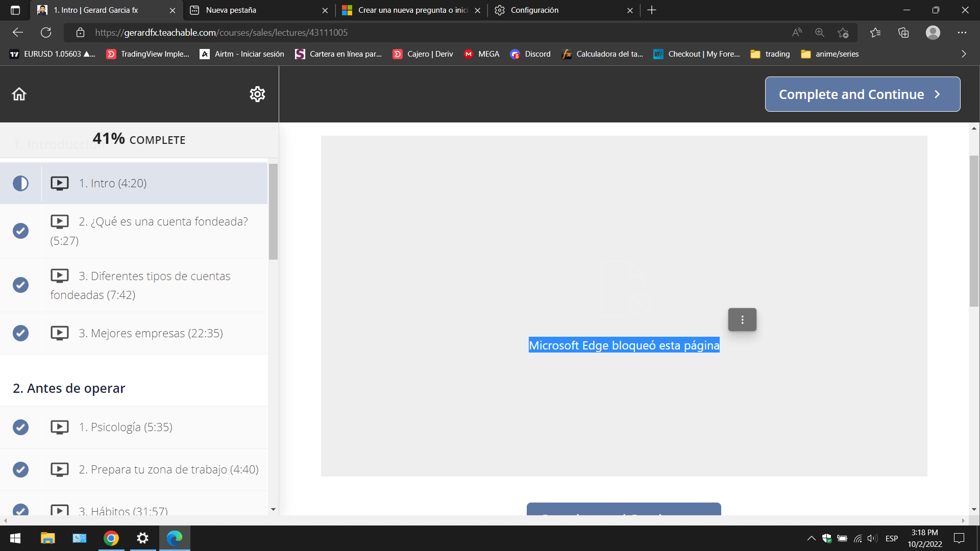Click the browser back arrow

click(x=18, y=33)
